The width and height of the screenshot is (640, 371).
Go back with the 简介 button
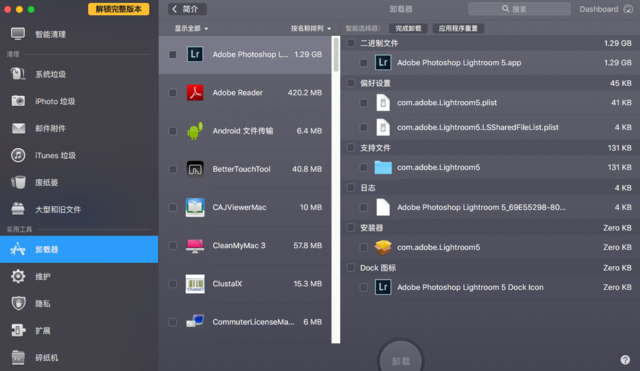187,9
